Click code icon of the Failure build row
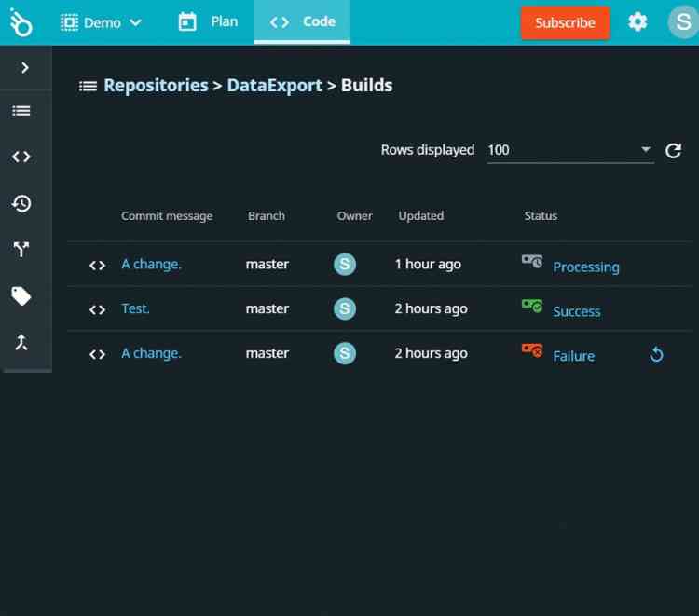Screen dimensions: 699x616 click(97, 354)
